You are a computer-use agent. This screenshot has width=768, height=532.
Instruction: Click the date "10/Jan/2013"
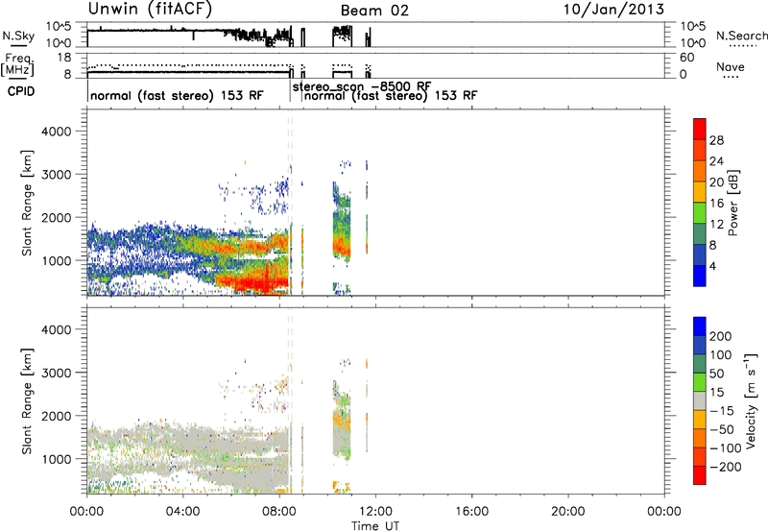tap(613, 10)
